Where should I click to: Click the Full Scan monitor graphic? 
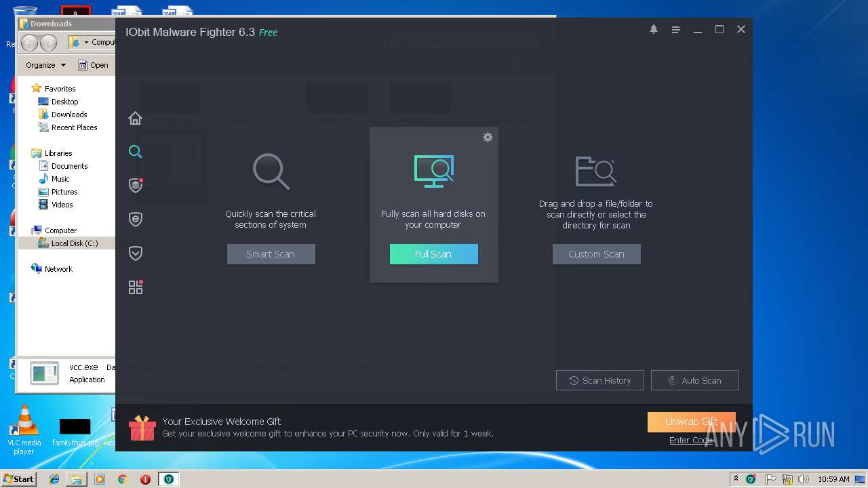[x=433, y=171]
